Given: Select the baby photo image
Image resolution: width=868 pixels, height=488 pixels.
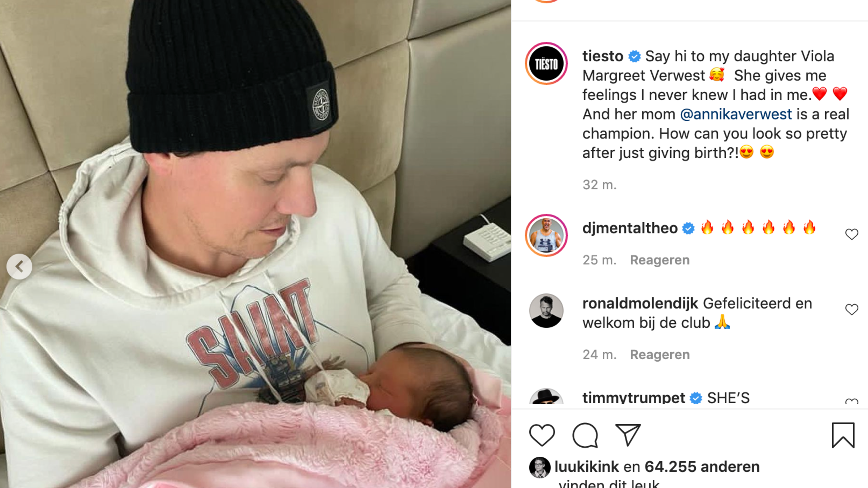Looking at the screenshot, I should (x=255, y=244).
